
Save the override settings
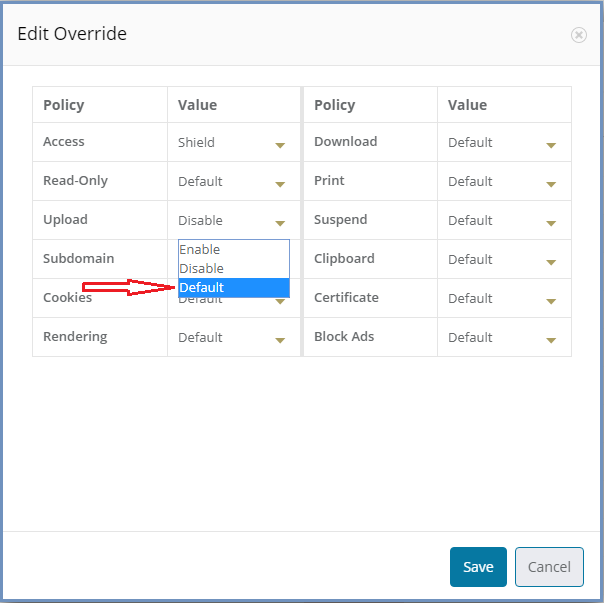(x=478, y=567)
